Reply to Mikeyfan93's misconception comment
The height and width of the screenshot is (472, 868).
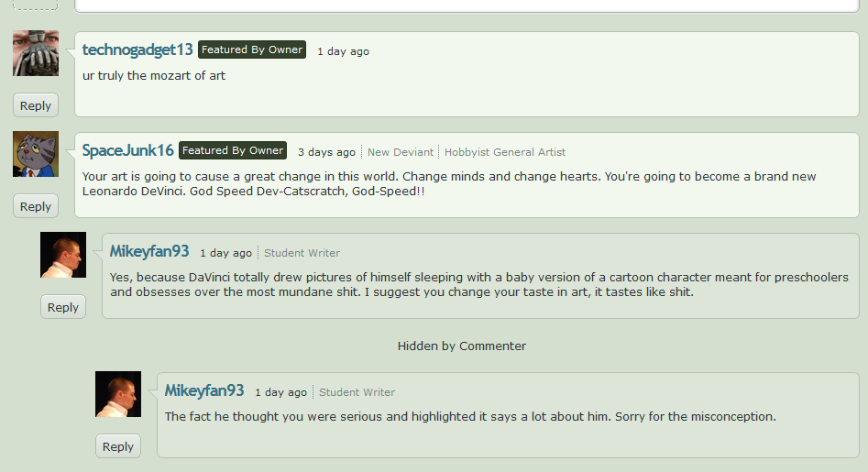(118, 446)
